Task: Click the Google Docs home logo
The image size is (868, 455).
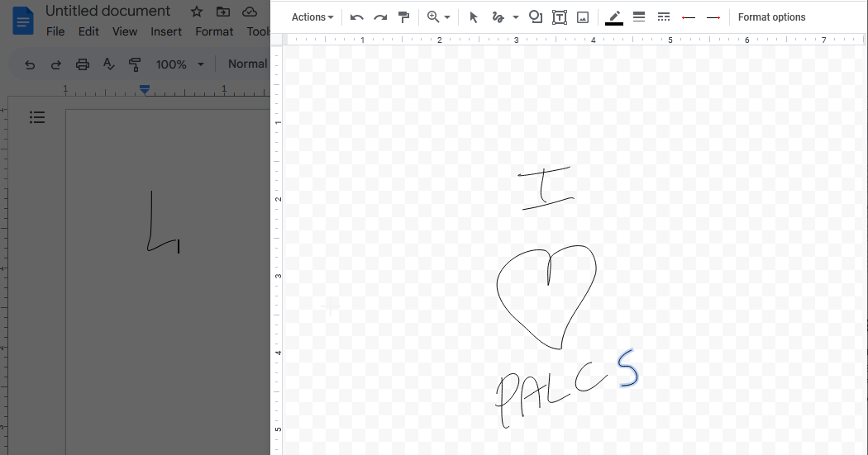Action: click(x=22, y=21)
